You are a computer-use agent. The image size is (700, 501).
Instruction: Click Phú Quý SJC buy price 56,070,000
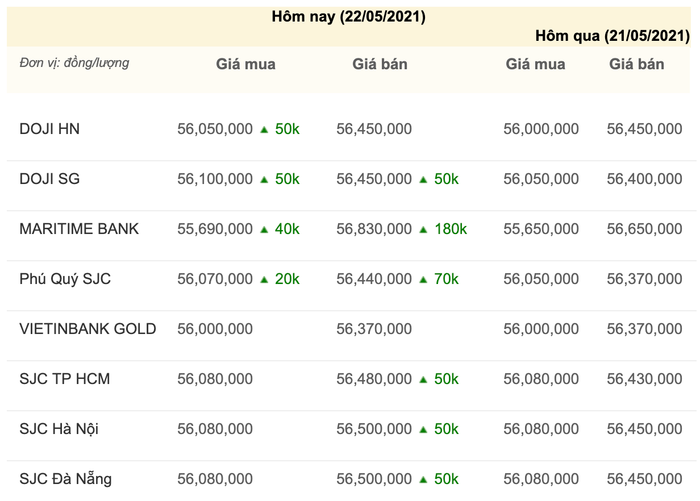[x=215, y=279]
